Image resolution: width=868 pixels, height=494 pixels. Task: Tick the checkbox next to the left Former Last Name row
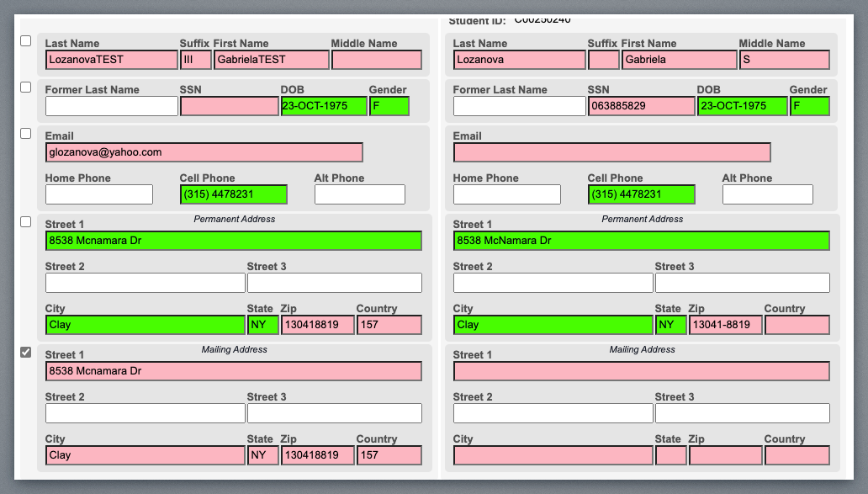pyautogui.click(x=25, y=88)
